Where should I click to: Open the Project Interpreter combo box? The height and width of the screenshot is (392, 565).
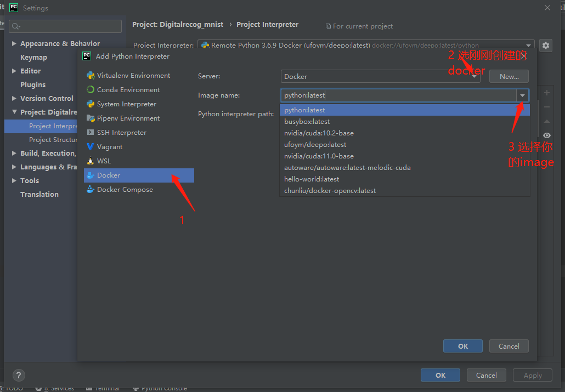coord(366,46)
